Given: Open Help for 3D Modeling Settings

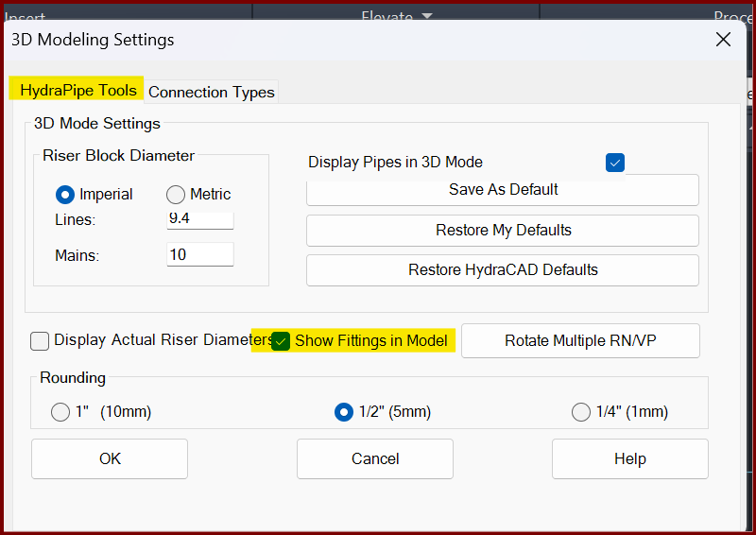Looking at the screenshot, I should (629, 459).
